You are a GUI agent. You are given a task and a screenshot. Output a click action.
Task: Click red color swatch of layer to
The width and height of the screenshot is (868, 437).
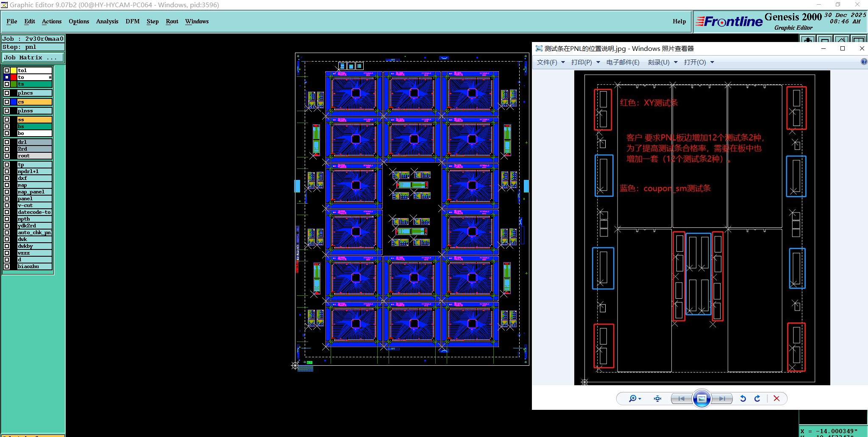click(x=14, y=77)
